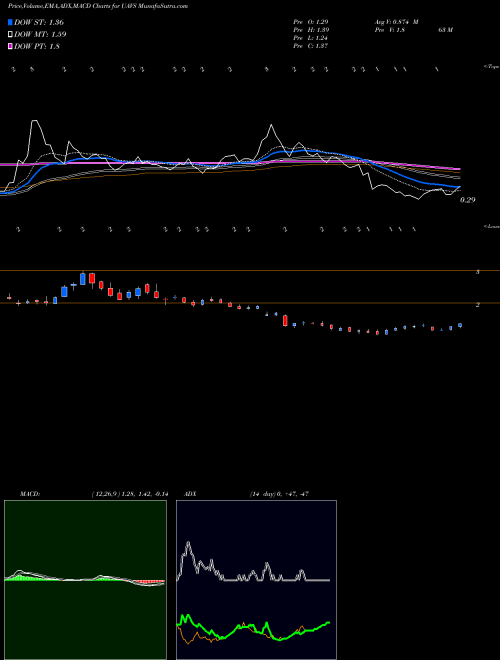Select the 'DOW ST: 1.36' legend label
This screenshot has width=500, height=660.
(x=39, y=22)
